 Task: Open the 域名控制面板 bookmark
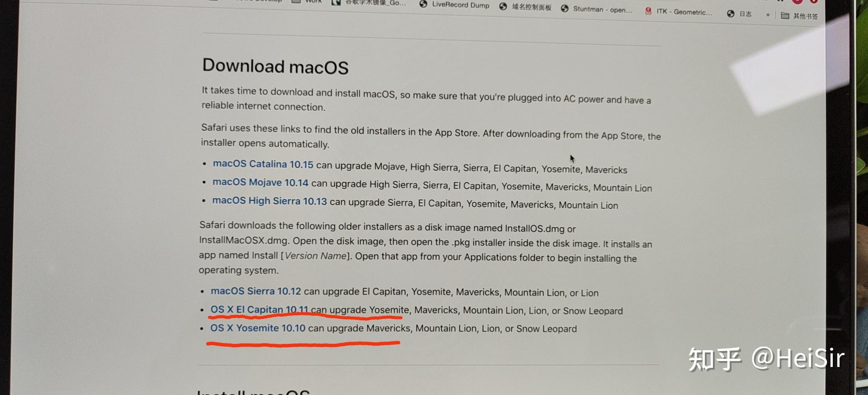(525, 7)
